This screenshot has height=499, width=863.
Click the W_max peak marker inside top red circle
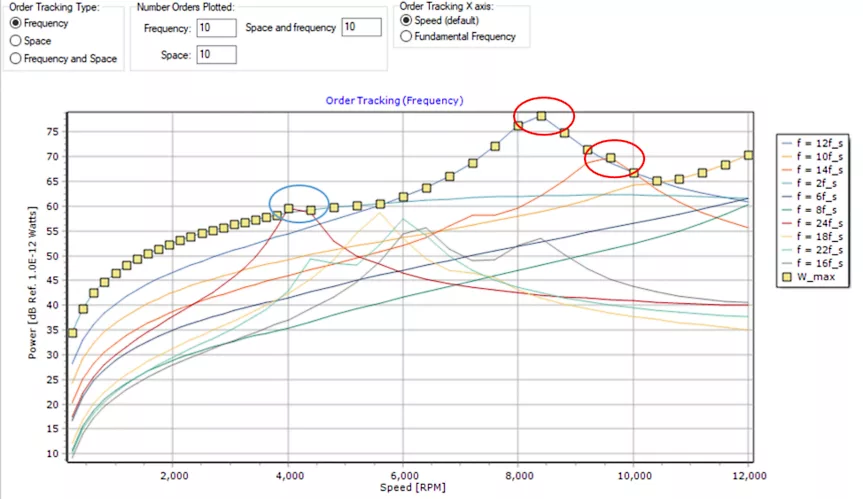tap(542, 116)
